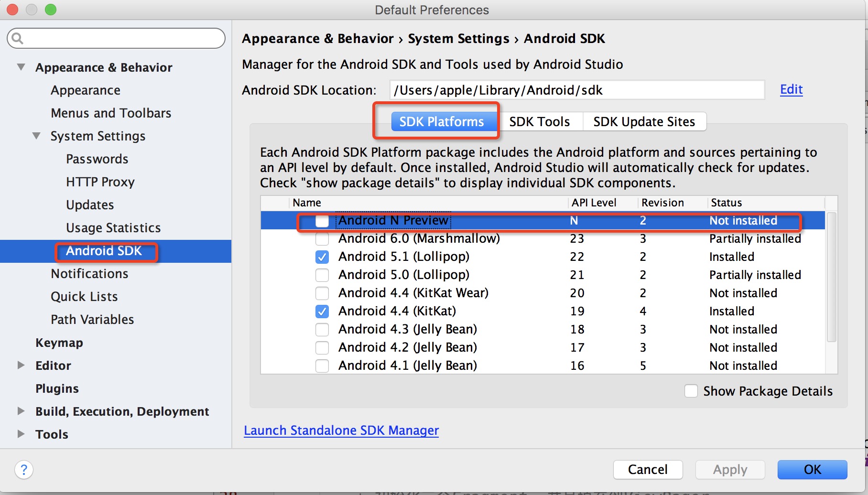Image resolution: width=868 pixels, height=495 pixels.
Task: Uncheck the Android 4.4 (KitKat) checkbox
Action: coord(322,312)
